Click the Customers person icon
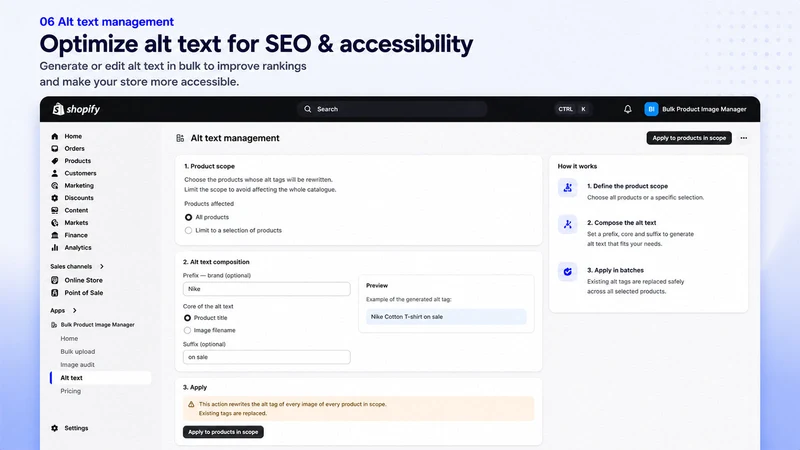Image resolution: width=800 pixels, height=450 pixels. (55, 173)
